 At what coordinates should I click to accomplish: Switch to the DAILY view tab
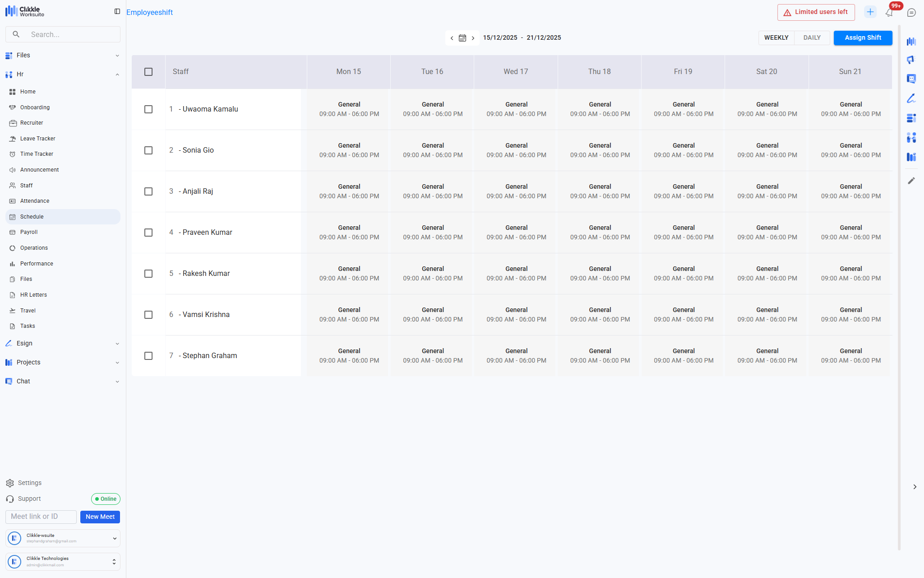click(x=812, y=38)
